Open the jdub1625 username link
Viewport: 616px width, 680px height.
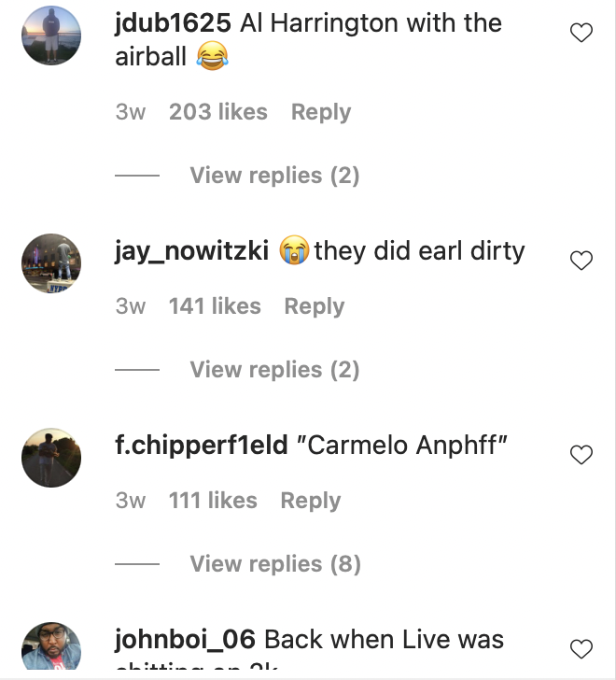173,23
